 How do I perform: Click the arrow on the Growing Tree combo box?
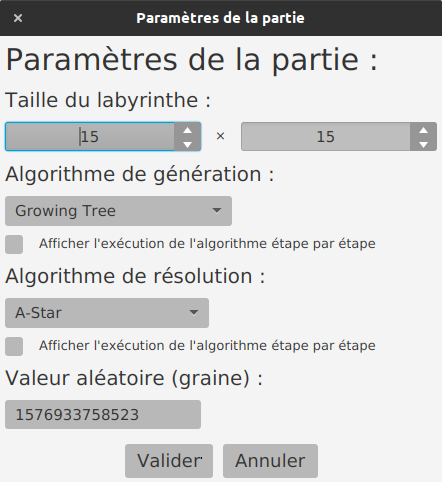[217, 211]
